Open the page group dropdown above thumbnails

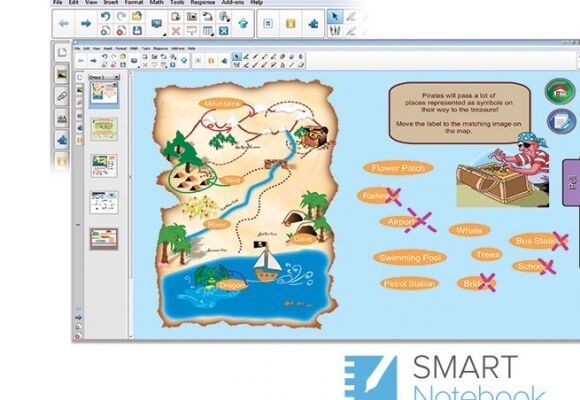(117, 77)
